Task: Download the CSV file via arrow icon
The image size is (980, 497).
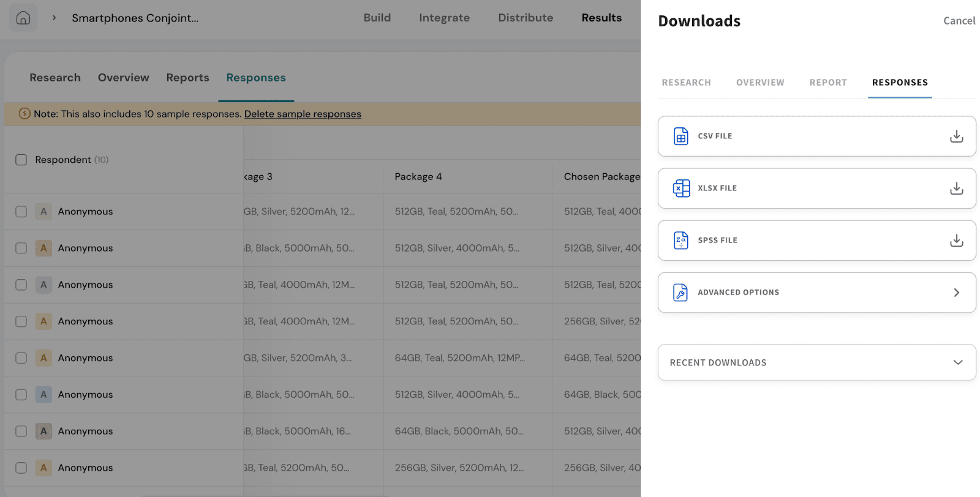Action: click(956, 136)
